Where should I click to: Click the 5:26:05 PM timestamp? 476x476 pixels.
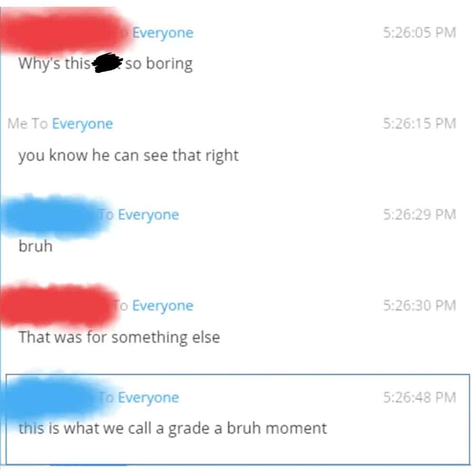[x=419, y=32]
